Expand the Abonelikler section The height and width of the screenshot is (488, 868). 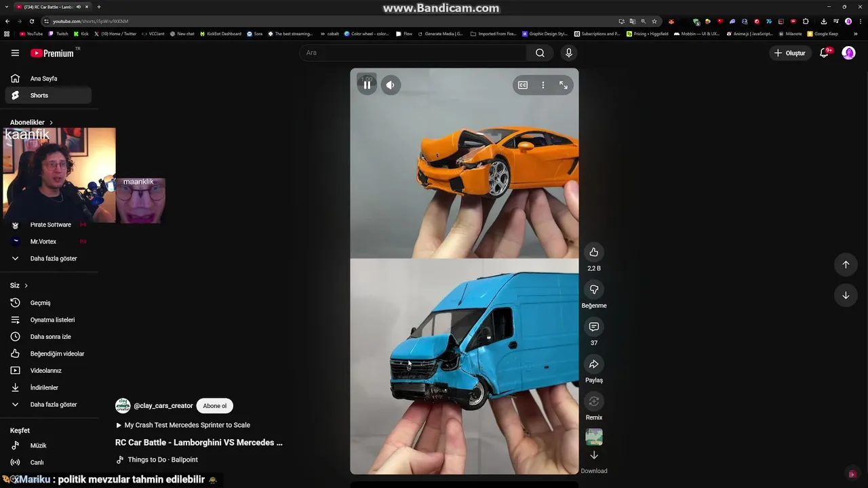tap(32, 123)
